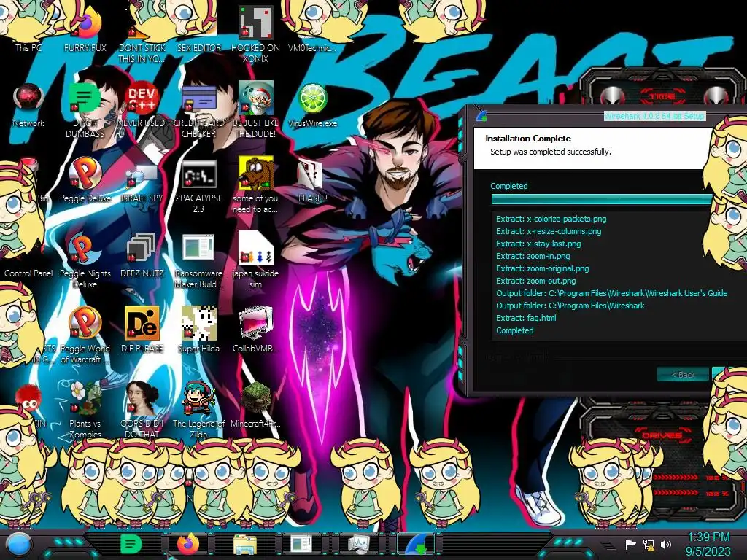This screenshot has width=747, height=560.
Task: Open File Explorer from the taskbar
Action: pyautogui.click(x=245, y=544)
